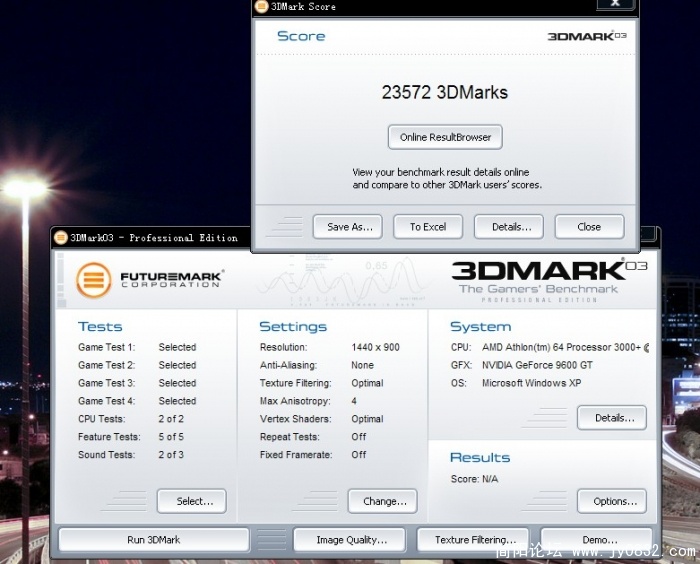Screen dimensions: 700x564
Task: Open System Details button
Action: tap(612, 418)
